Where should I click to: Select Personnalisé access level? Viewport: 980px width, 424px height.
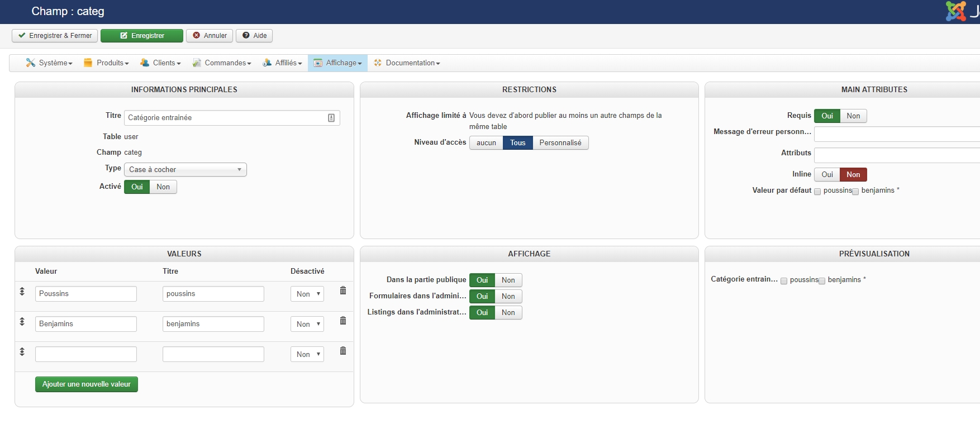point(560,143)
